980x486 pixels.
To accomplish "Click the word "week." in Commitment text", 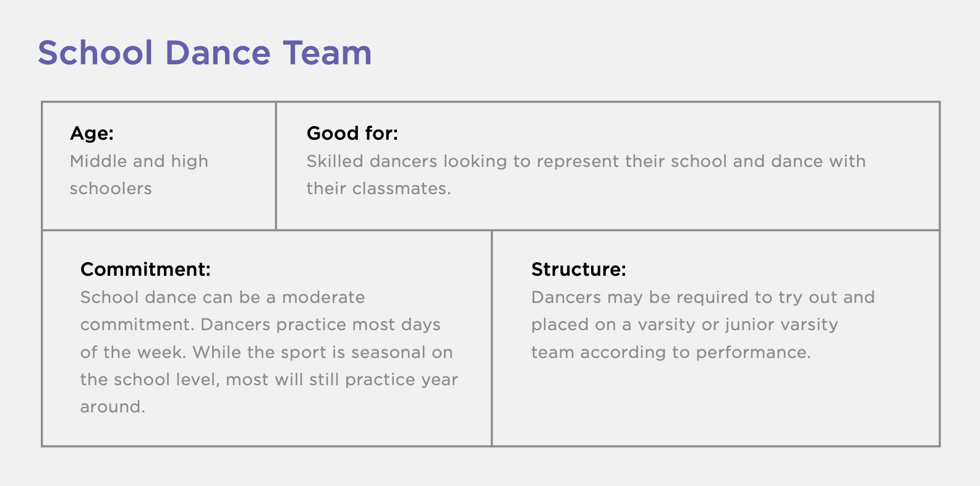I will click(x=161, y=352).
